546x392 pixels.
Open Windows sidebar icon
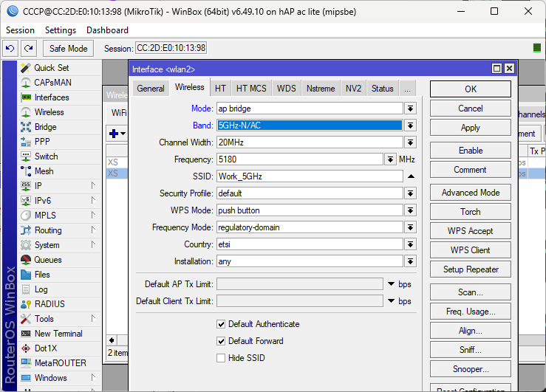click(26, 378)
